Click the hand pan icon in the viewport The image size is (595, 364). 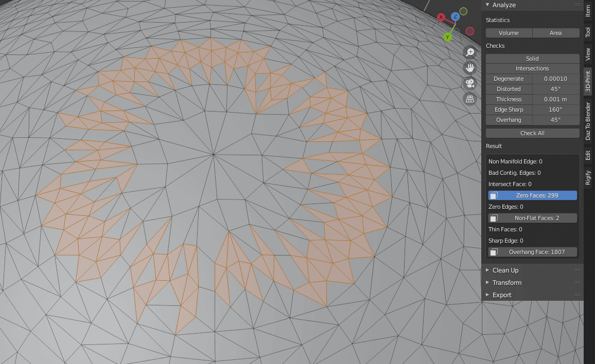point(470,67)
